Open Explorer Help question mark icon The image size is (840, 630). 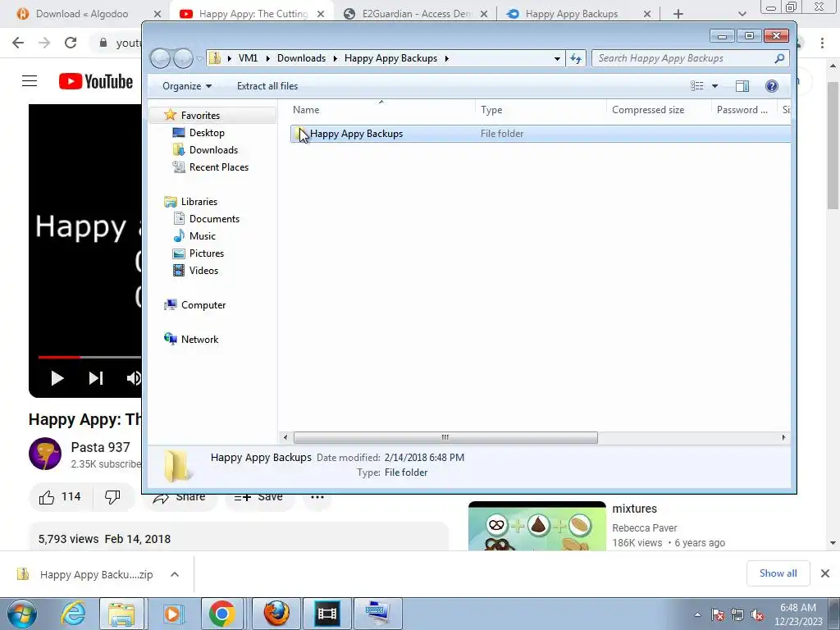[771, 85]
